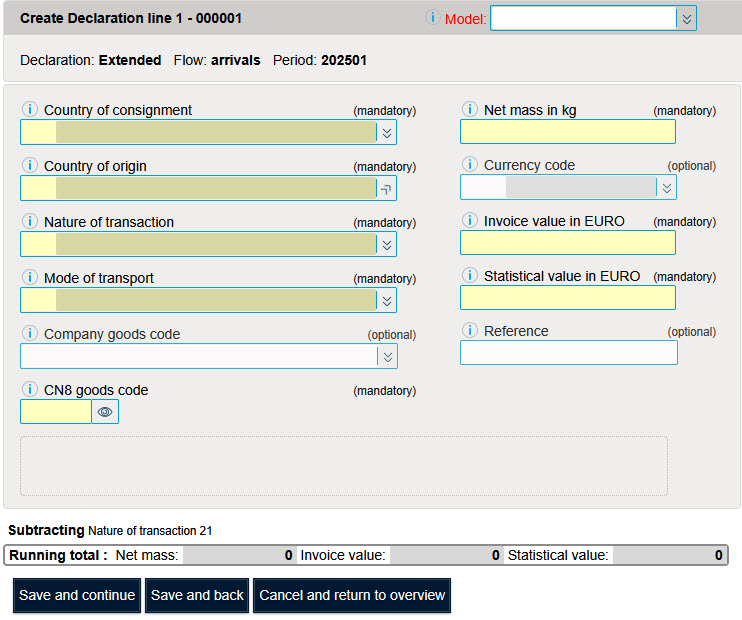Click the Reference text field
The height and width of the screenshot is (620, 742).
(568, 353)
